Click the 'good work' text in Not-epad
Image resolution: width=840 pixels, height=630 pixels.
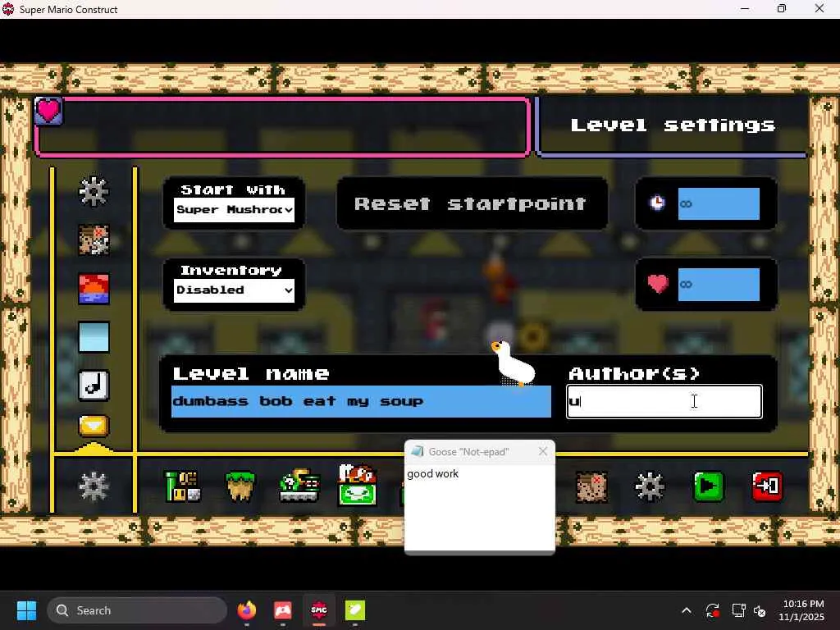click(433, 473)
